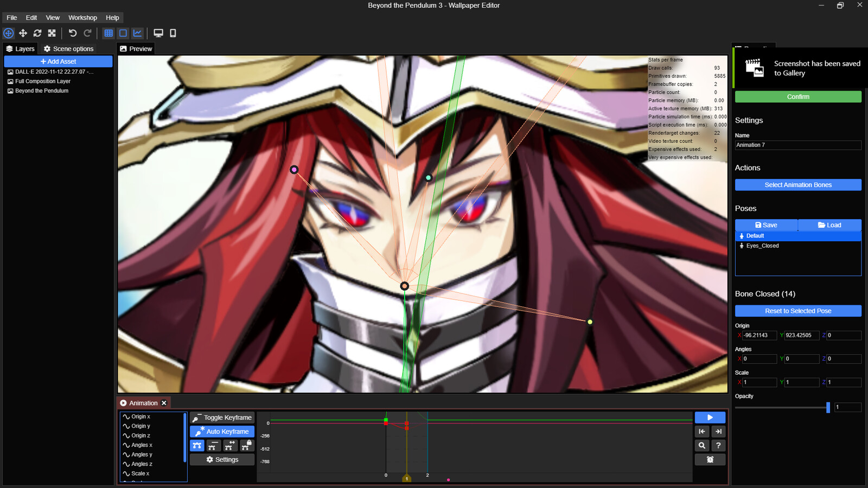Viewport: 868px width, 488px height.
Task: Undo the last action
Action: tap(73, 33)
